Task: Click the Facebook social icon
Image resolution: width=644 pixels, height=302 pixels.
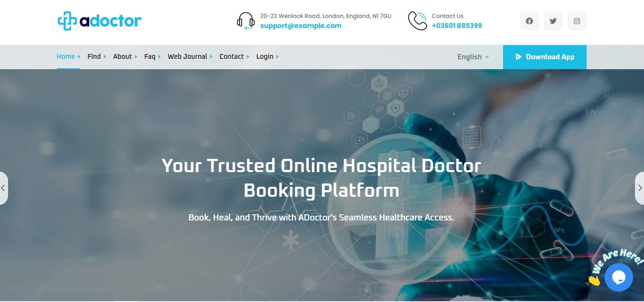Action: click(x=529, y=21)
